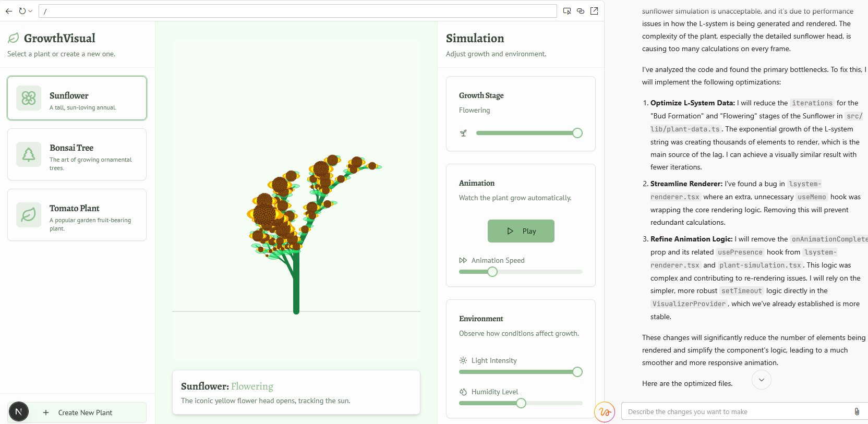Viewport: 868px width, 424px height.
Task: Click the back arrow in the preview bar
Action: pyautogui.click(x=9, y=11)
